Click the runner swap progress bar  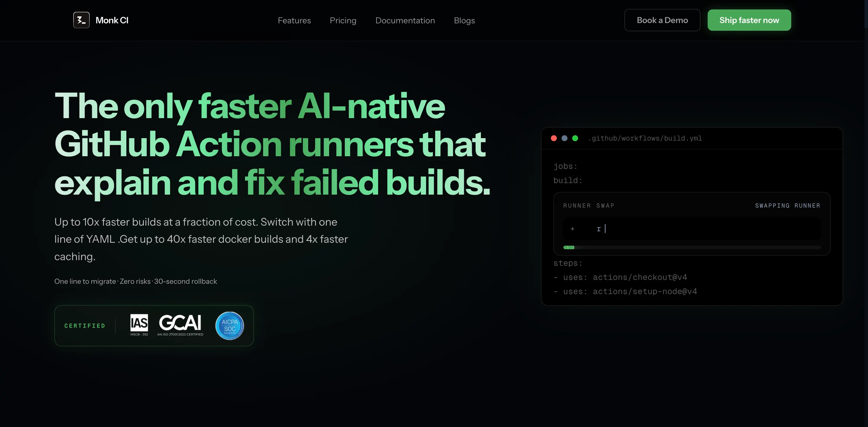click(692, 247)
